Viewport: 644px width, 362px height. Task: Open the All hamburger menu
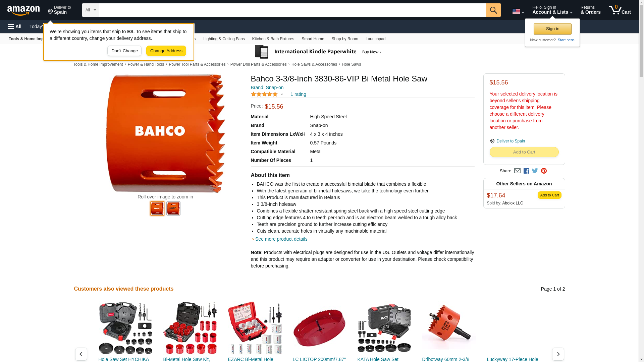pos(15,26)
